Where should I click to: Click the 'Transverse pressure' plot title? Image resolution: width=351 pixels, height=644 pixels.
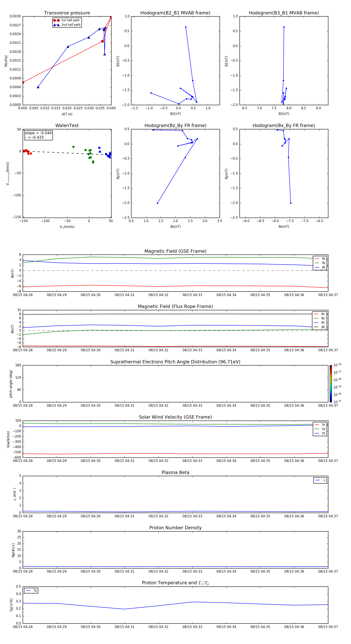(67, 13)
